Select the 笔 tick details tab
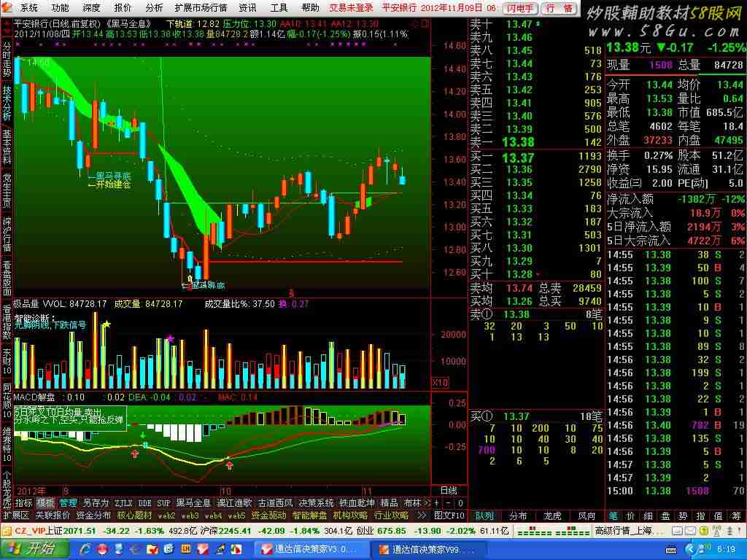This screenshot has height=560, width=747. tap(613, 516)
